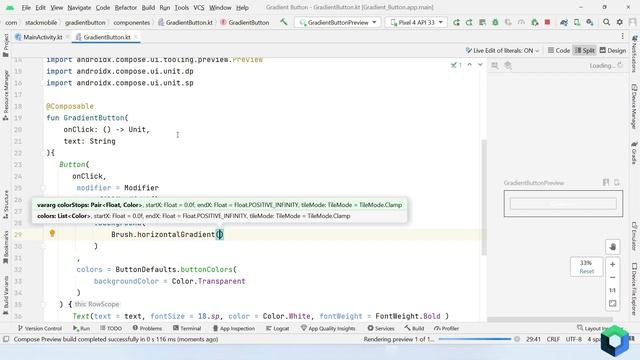This screenshot has height=360, width=640.
Task: Open the Profiler tool window
Action: pos(446,328)
